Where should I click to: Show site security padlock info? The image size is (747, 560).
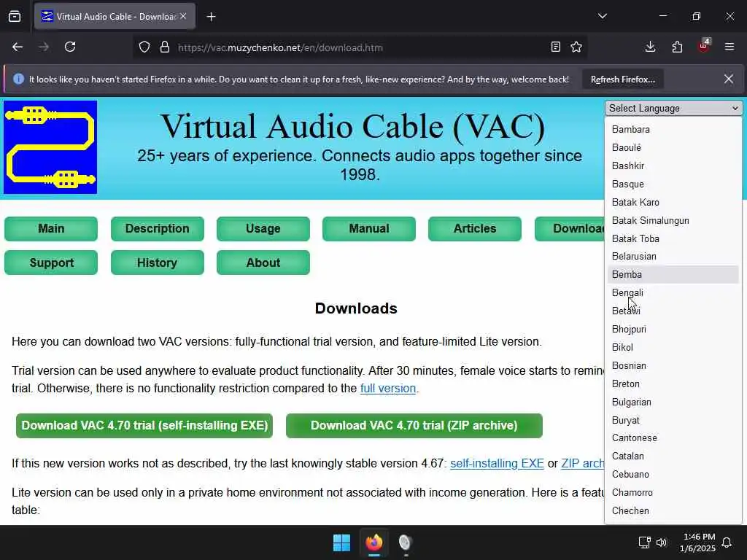(165, 47)
